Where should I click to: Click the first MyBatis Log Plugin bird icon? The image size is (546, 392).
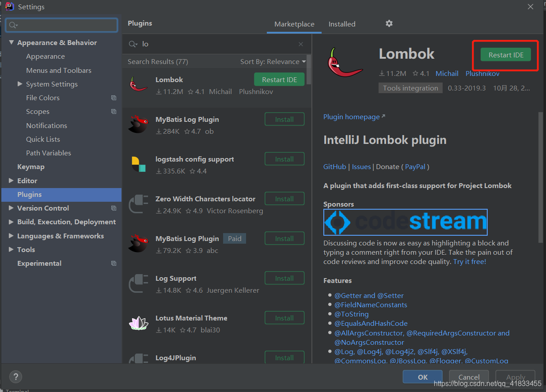138,124
